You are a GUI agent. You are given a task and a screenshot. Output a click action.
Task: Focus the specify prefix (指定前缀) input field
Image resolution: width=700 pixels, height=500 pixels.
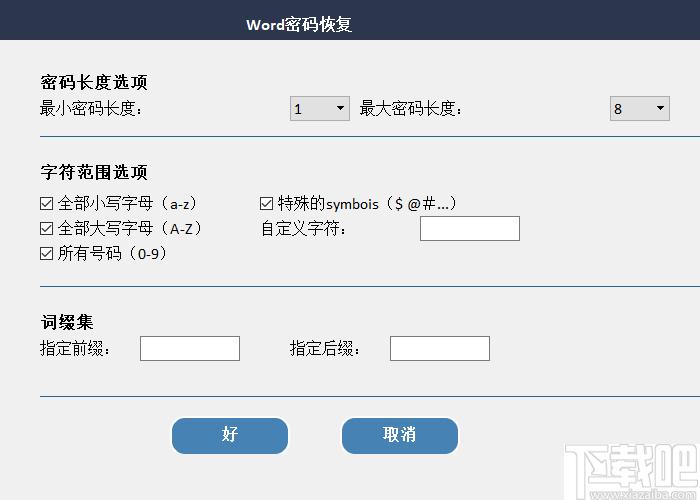click(x=190, y=348)
